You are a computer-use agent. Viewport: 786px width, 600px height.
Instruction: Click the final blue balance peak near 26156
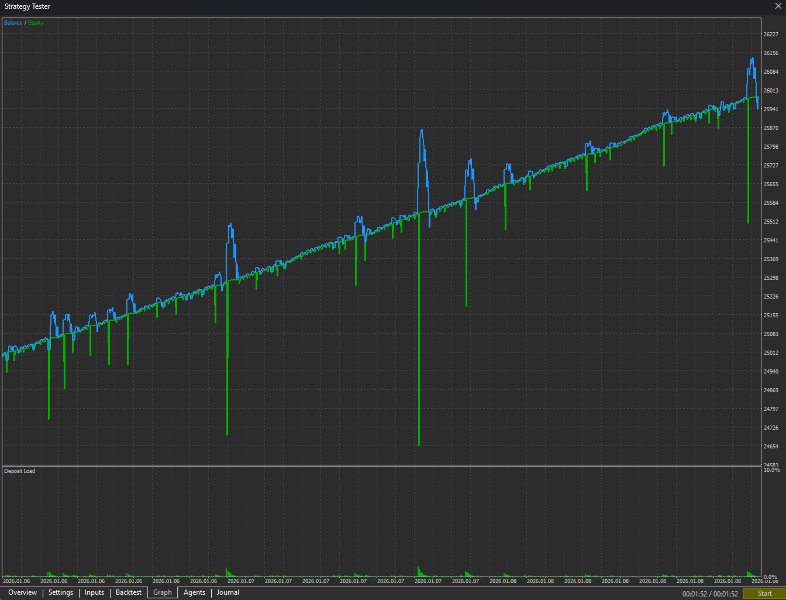(x=752, y=60)
